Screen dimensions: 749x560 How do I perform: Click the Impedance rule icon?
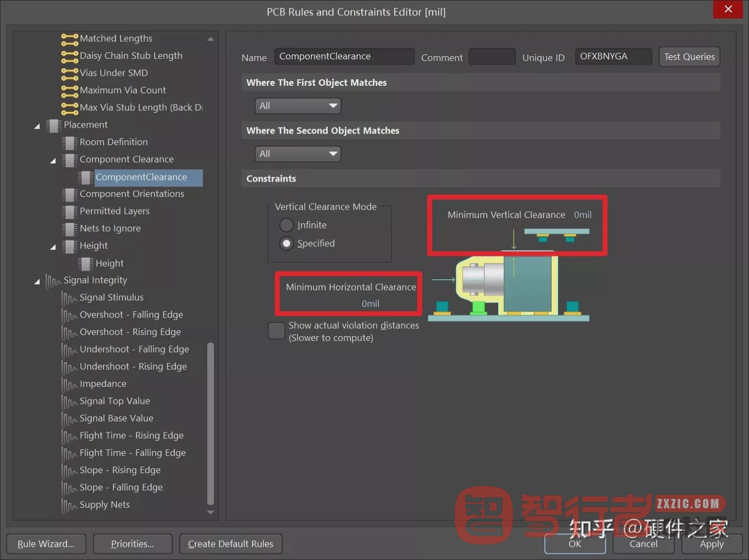tap(69, 385)
